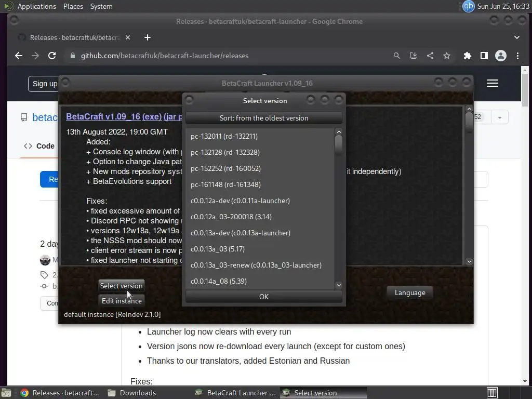Switch to Downloads taskbar item

tap(132, 393)
